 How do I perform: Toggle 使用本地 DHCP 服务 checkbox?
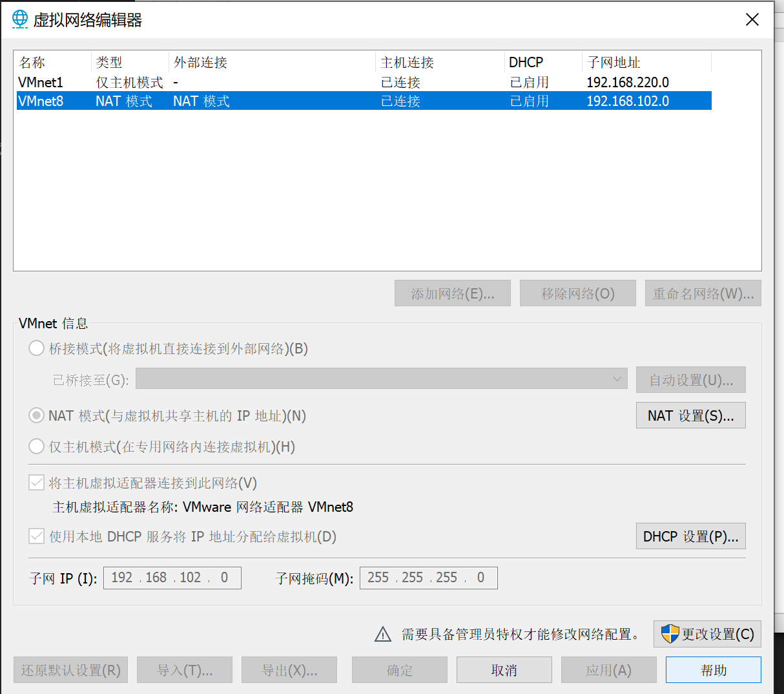(x=36, y=536)
